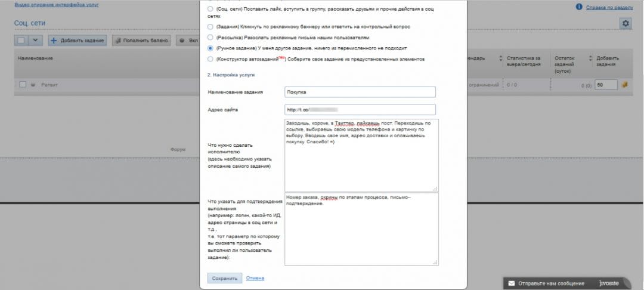Focus the Наименование задания field containing Покупка

(360, 92)
